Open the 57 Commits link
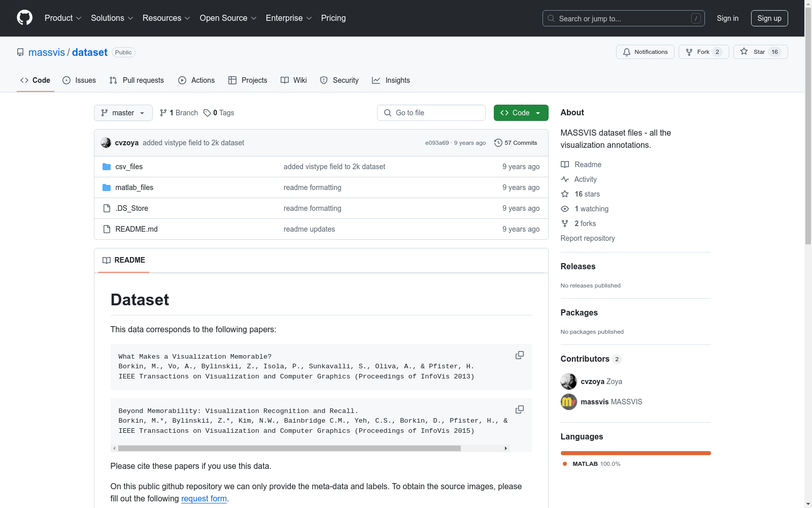The height and width of the screenshot is (508, 812). (x=516, y=143)
